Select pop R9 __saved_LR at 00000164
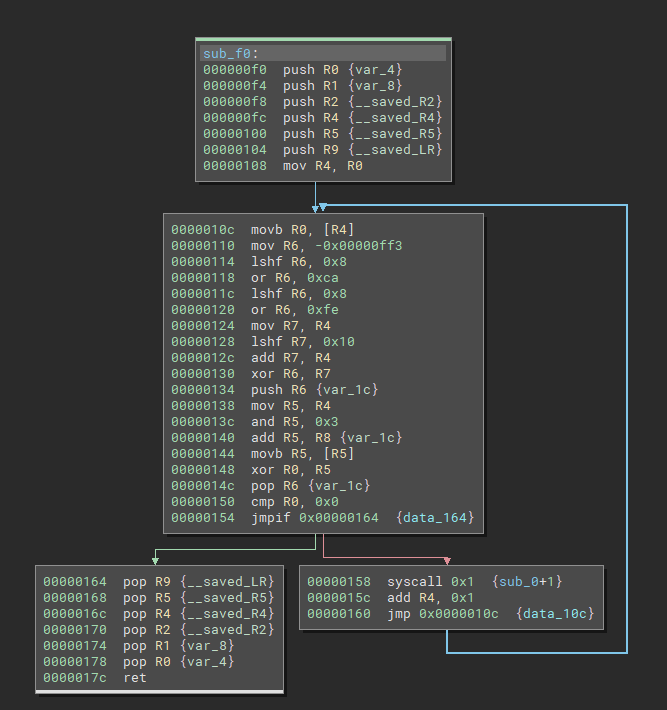Viewport: 667px width, 710px height. coord(159,581)
